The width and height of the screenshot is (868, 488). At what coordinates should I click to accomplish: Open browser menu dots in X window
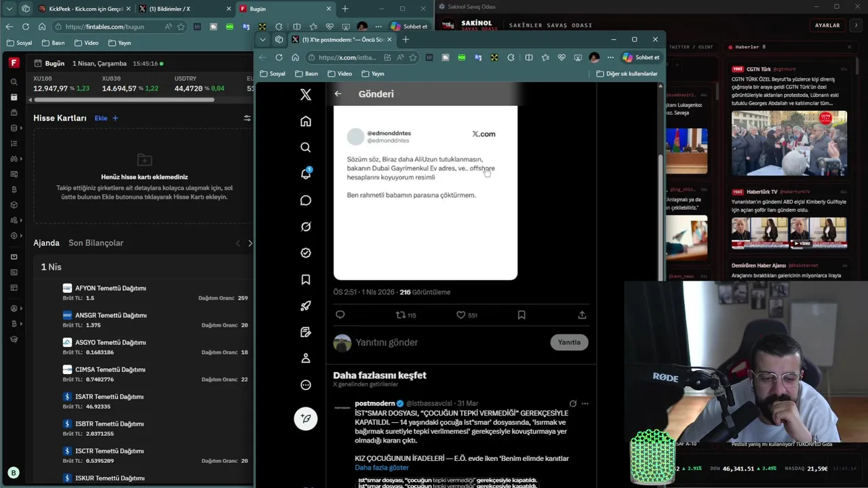click(610, 58)
